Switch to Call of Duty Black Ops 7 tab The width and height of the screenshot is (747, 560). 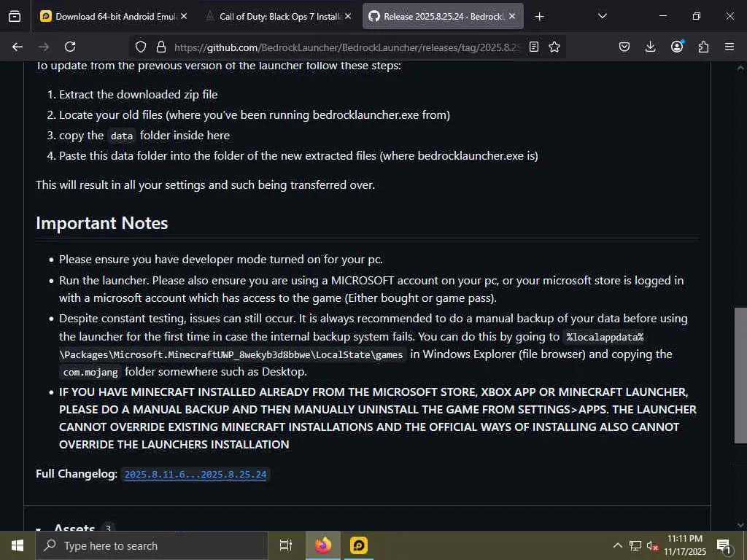pyautogui.click(x=279, y=16)
